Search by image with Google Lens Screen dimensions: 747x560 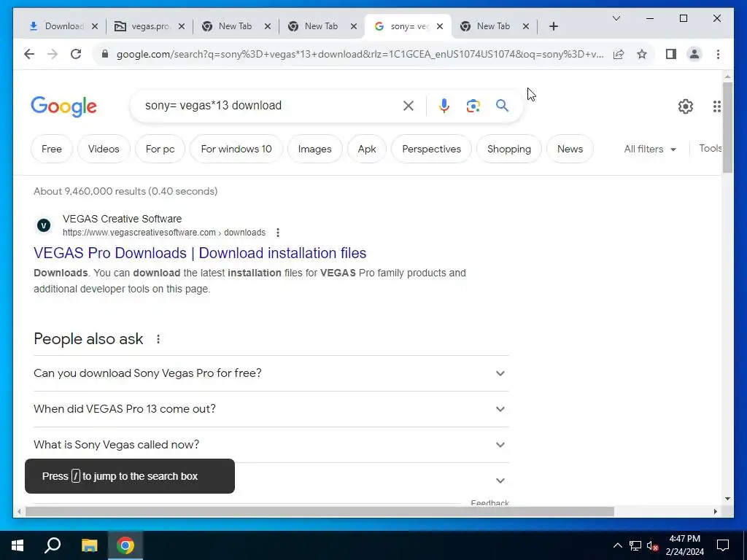click(x=473, y=106)
